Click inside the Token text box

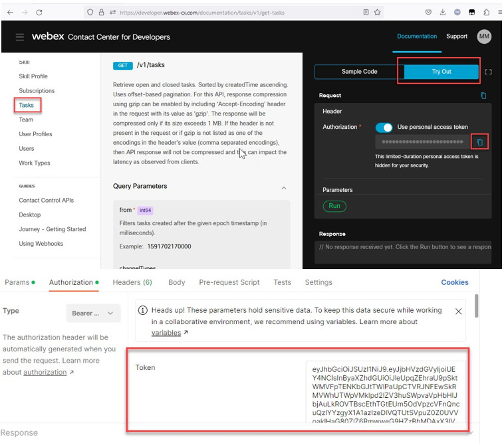tap(386, 391)
